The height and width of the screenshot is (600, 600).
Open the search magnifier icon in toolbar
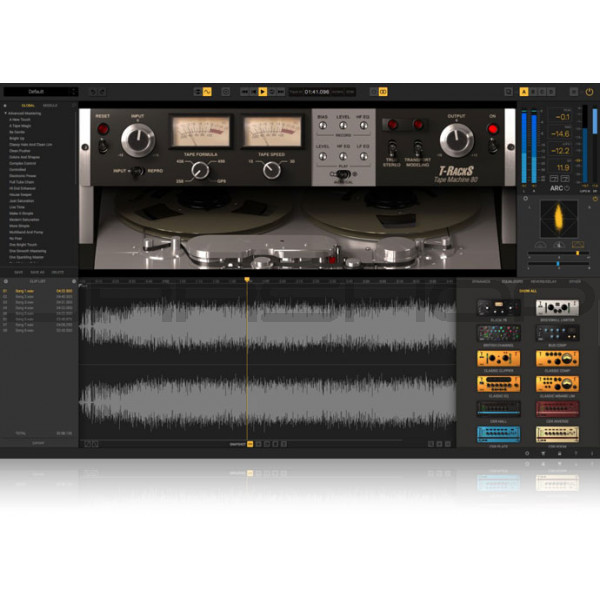509,92
